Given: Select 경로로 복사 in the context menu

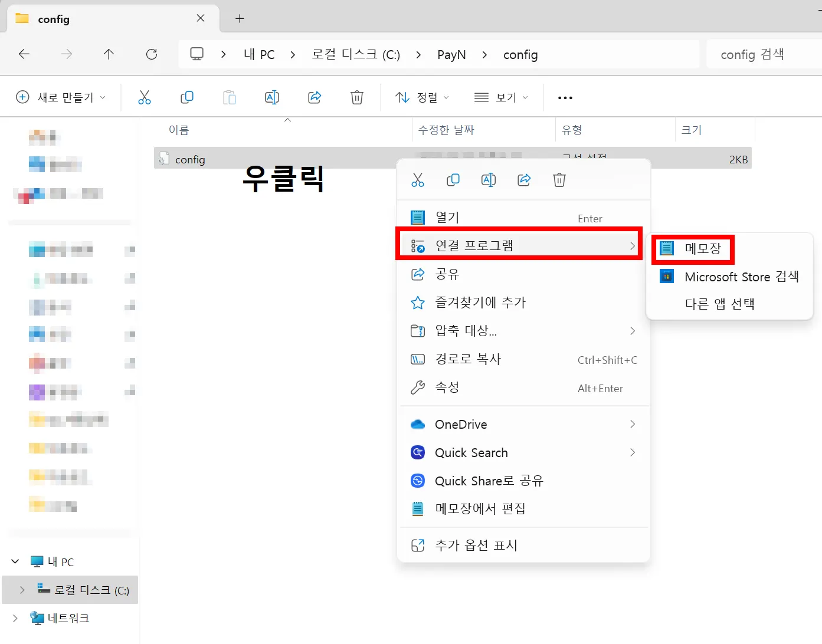Looking at the screenshot, I should (x=524, y=359).
